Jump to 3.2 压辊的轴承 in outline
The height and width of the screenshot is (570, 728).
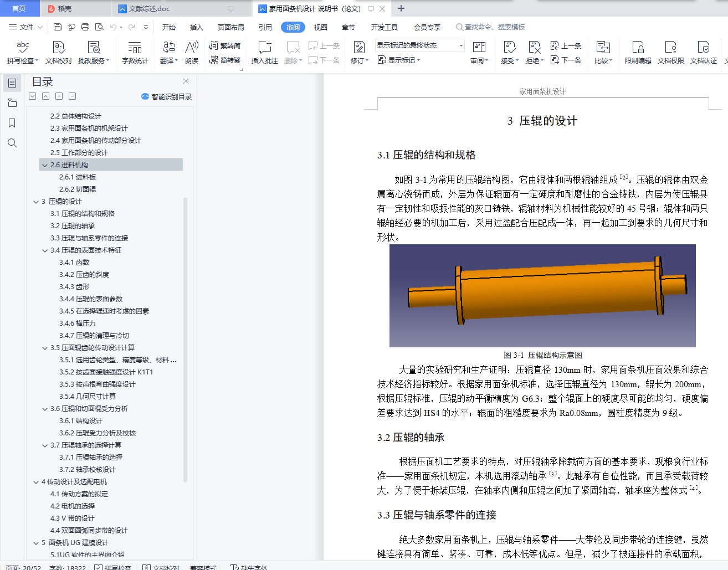coord(73,226)
